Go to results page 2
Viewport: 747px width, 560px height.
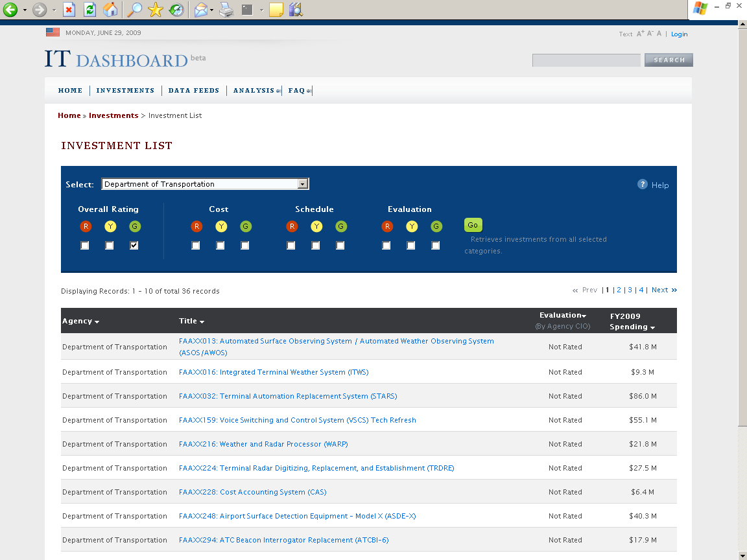pyautogui.click(x=619, y=290)
